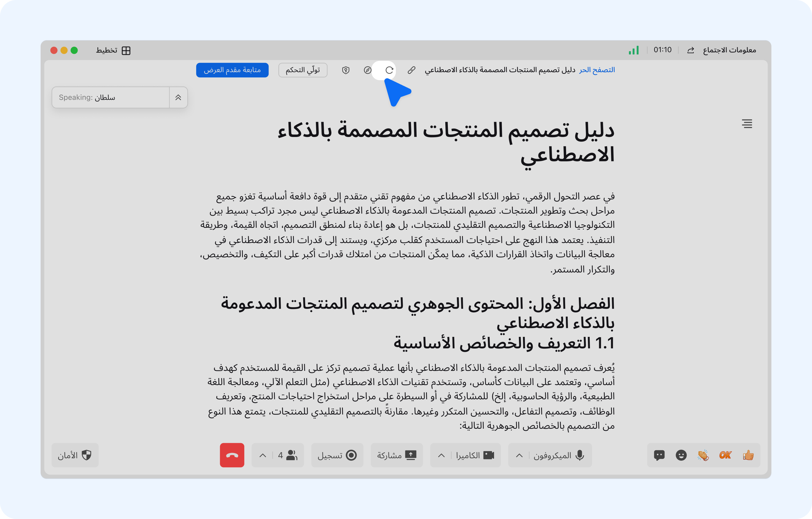Collapse the Speaking panel chevron

(178, 97)
